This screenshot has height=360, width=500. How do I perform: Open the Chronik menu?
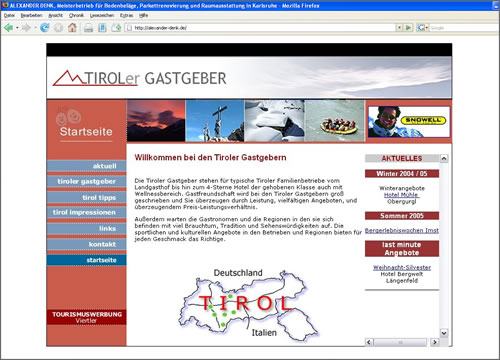tap(76, 15)
